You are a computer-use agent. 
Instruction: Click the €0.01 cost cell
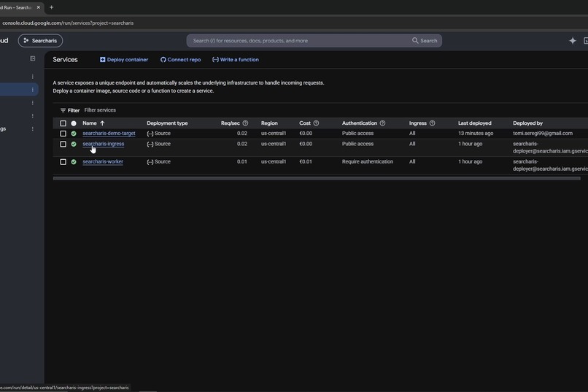coord(306,161)
